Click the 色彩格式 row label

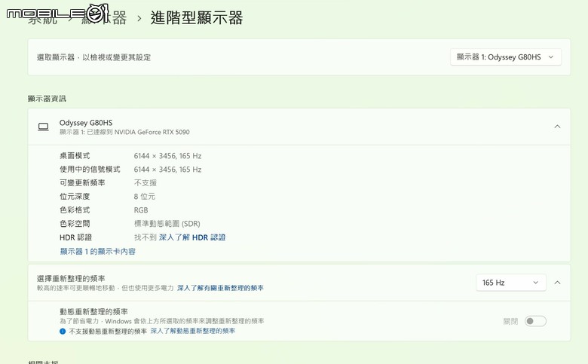(x=75, y=210)
